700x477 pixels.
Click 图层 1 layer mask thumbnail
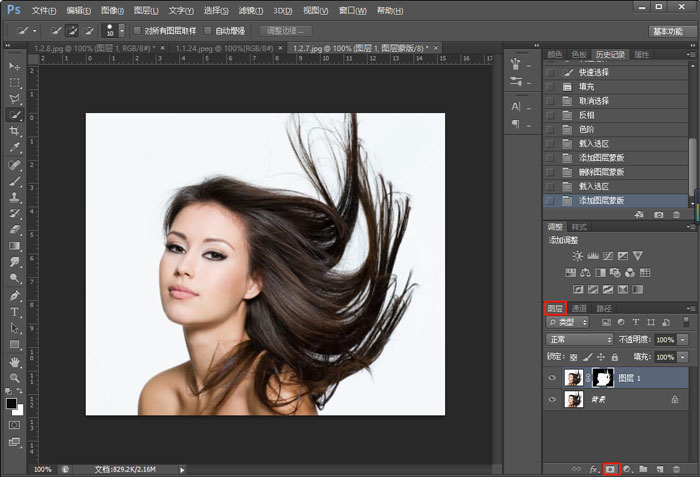tap(603, 378)
